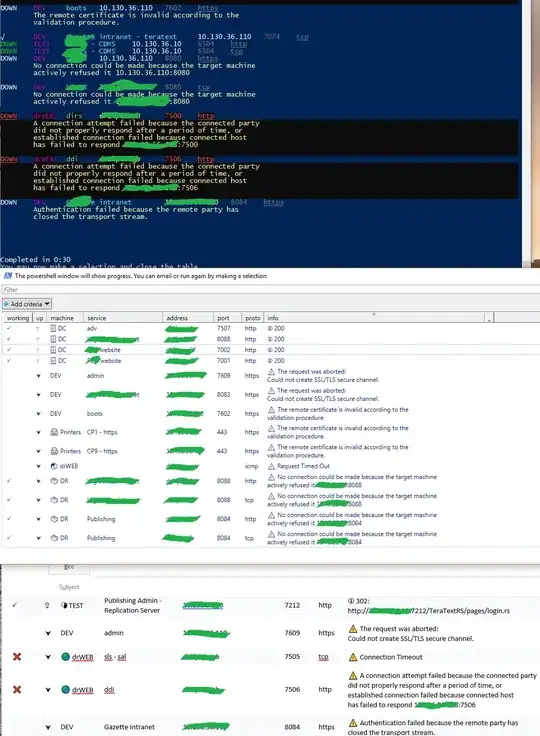Select the grid row with service admin
This screenshot has height=736, width=540.
click(x=270, y=376)
